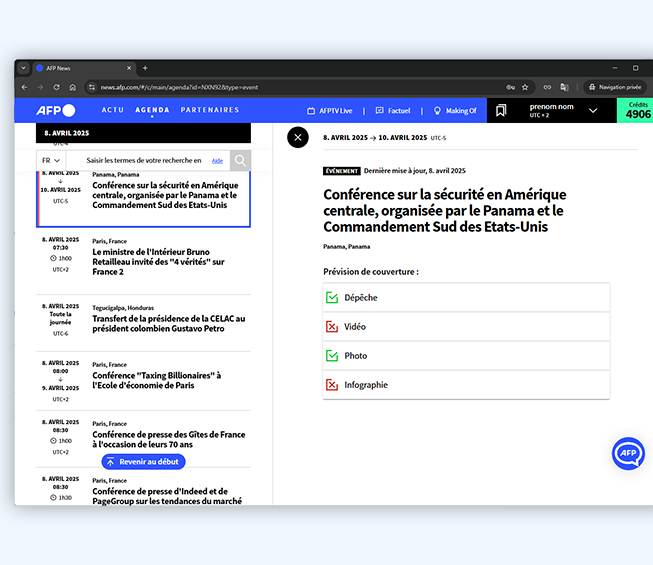Click the Aide link in search bar
The image size is (653, 565).
(217, 161)
